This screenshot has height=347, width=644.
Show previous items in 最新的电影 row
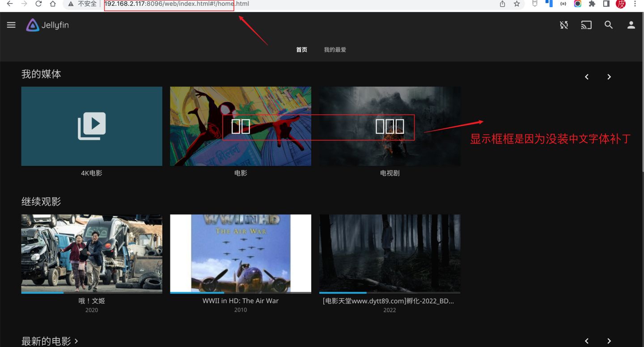[587, 341]
